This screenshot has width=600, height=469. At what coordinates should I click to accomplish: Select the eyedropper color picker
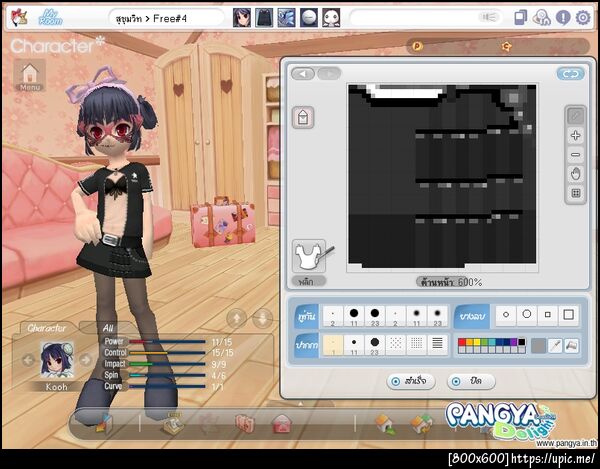coord(555,346)
